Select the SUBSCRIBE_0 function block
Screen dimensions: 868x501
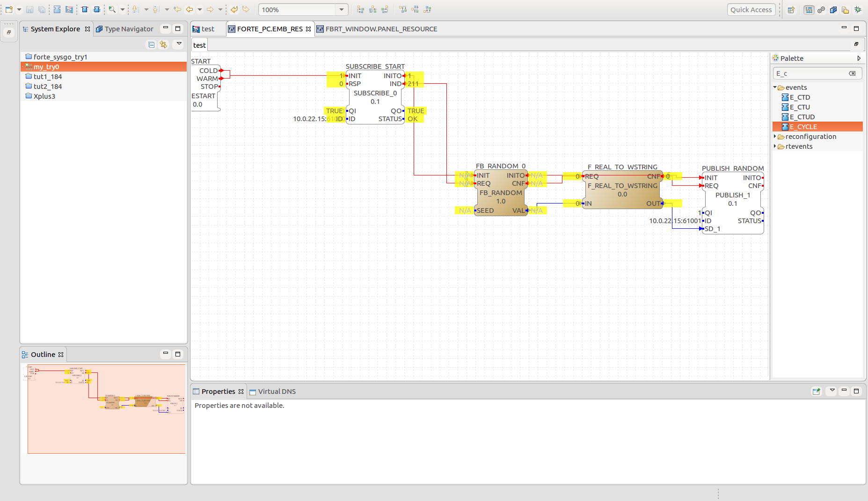coord(375,97)
